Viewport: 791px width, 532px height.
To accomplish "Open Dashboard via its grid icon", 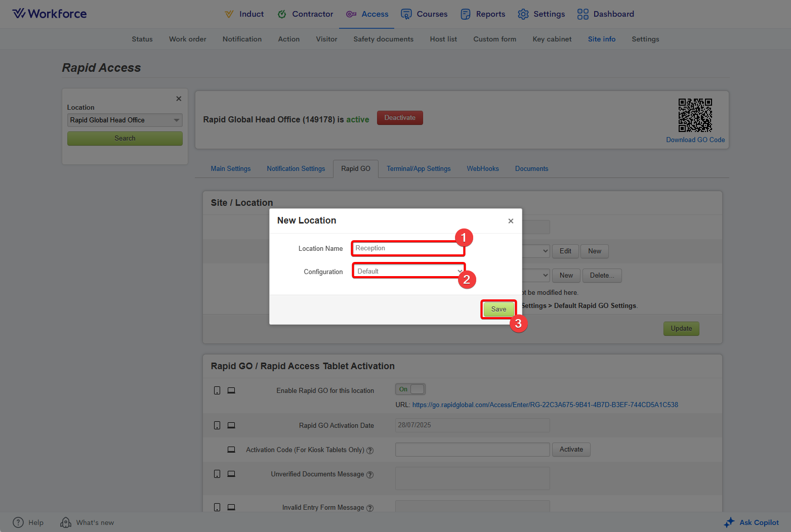I will click(x=582, y=14).
